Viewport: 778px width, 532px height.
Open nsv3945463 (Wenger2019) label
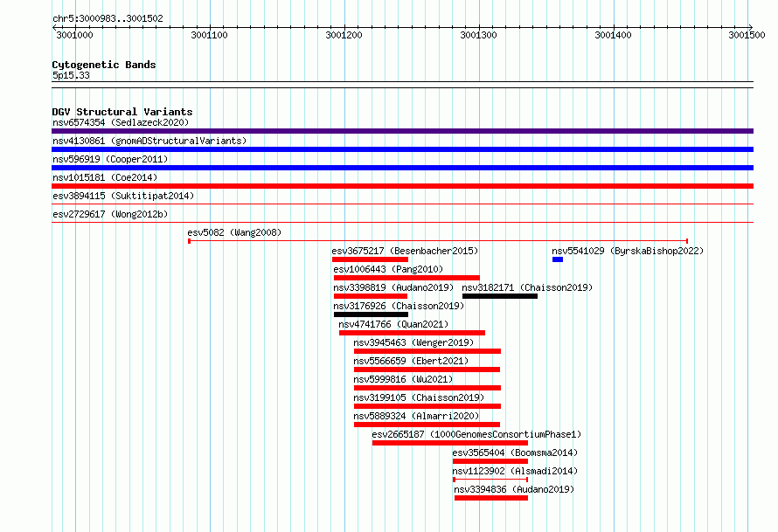coord(413,342)
